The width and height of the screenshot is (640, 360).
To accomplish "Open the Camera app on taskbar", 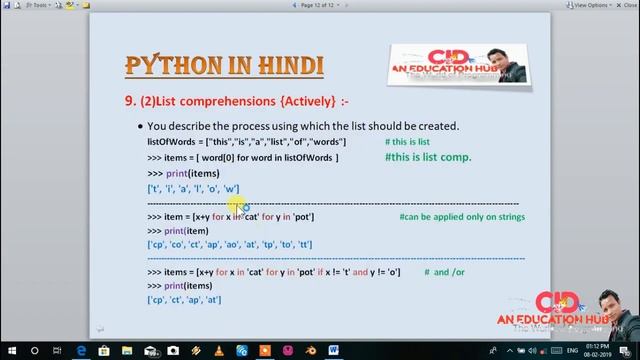I will coord(173,351).
